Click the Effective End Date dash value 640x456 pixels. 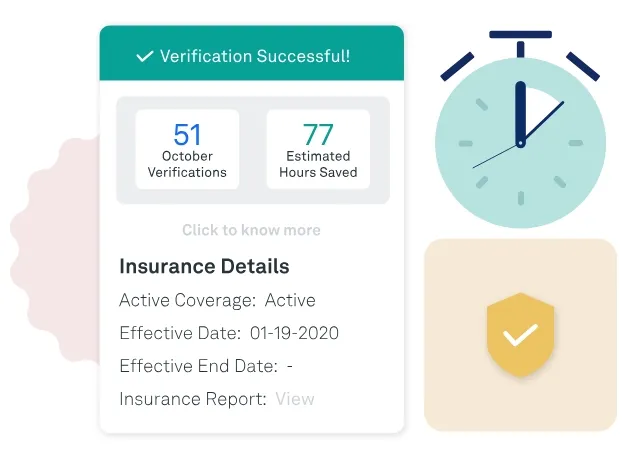coord(290,366)
